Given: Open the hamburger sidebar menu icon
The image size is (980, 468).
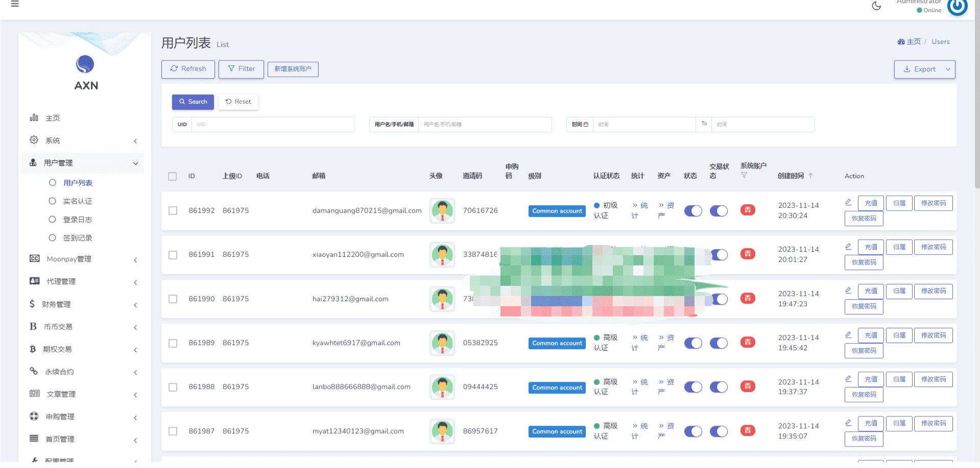Looking at the screenshot, I should pos(15,4).
